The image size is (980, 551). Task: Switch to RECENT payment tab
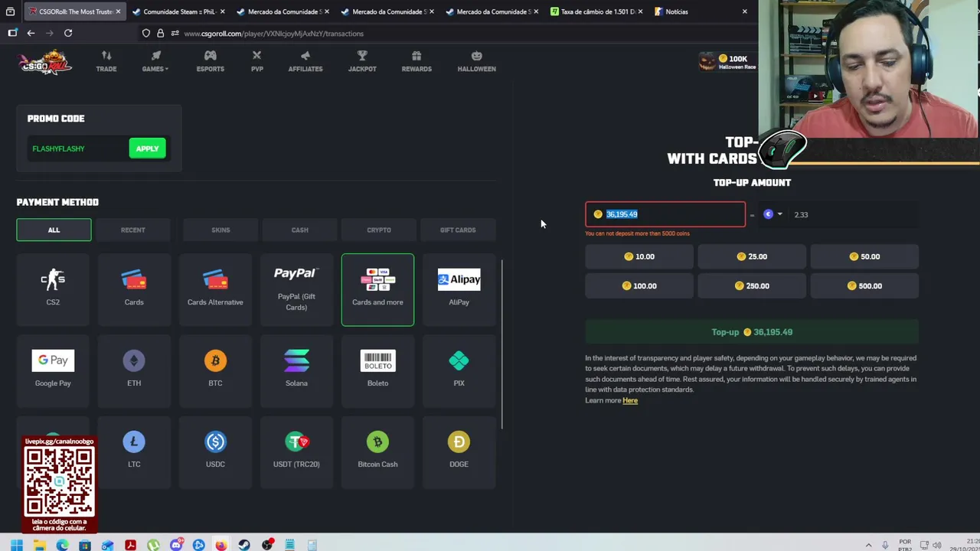[132, 230]
